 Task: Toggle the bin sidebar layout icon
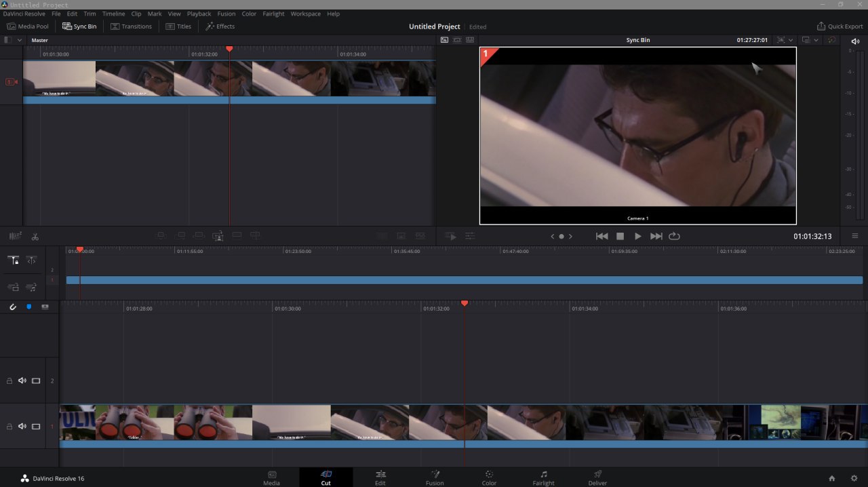(8, 40)
